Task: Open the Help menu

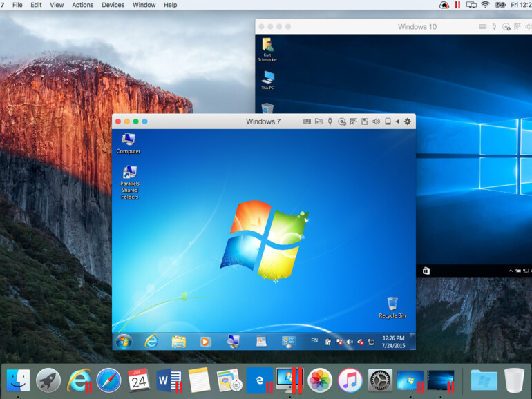Action: 171,5
